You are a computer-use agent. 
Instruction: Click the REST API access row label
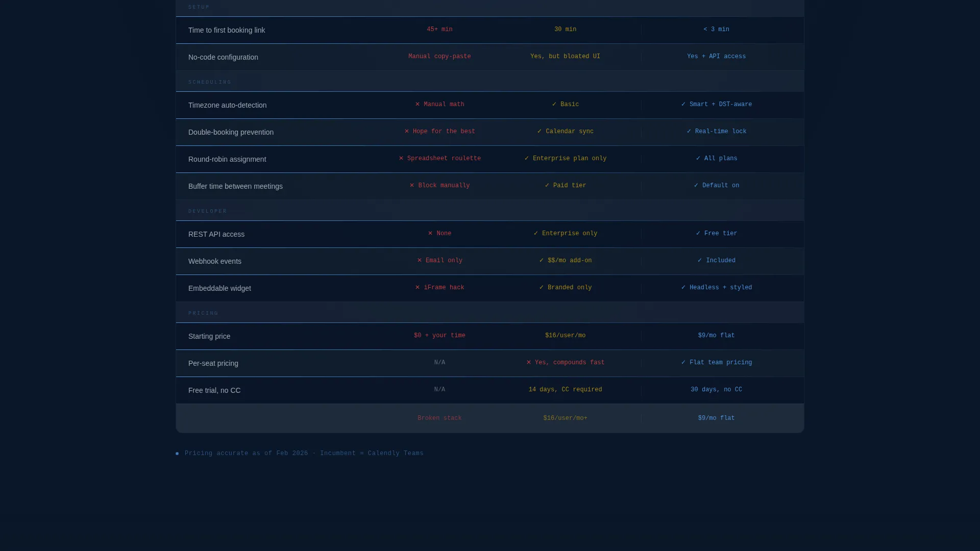(x=216, y=234)
